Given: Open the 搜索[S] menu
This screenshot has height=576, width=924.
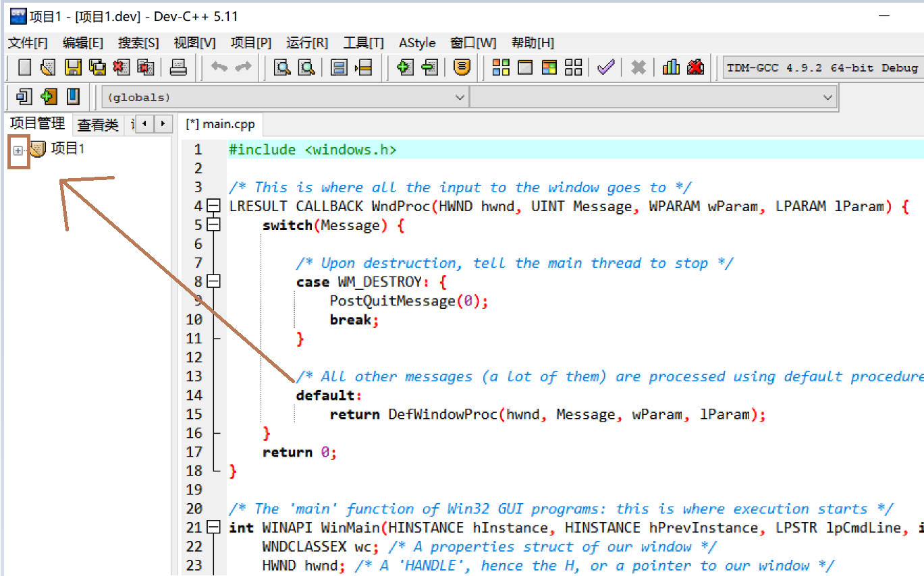Looking at the screenshot, I should 138,43.
